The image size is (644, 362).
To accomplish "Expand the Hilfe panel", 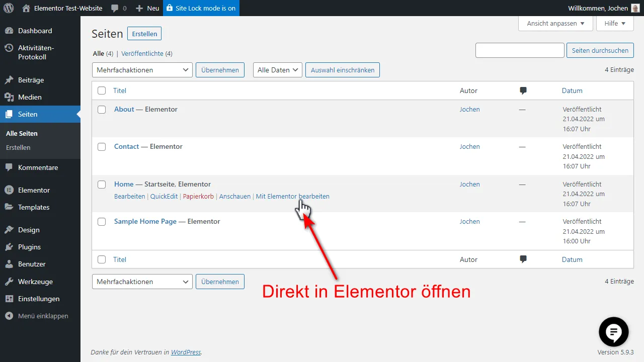I will [615, 24].
